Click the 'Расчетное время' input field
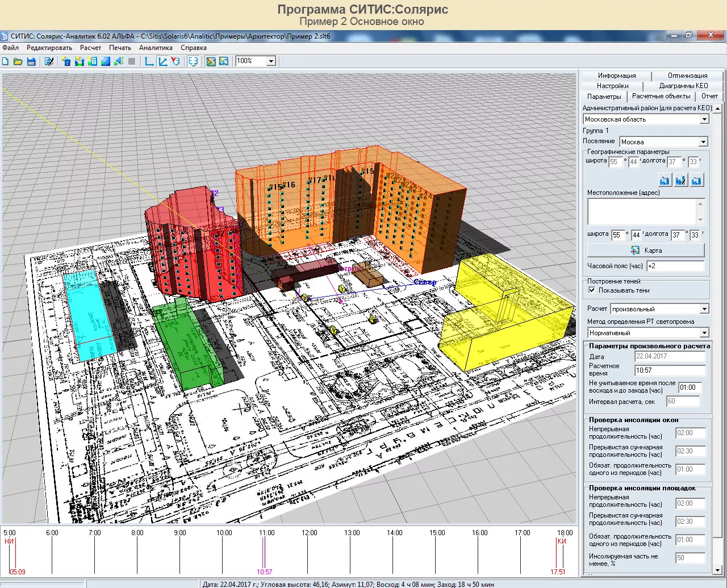 coord(669,370)
